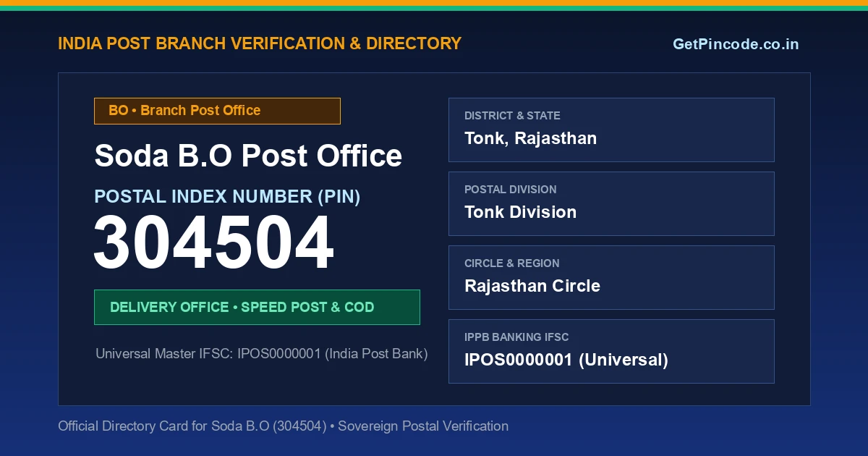Select the BO Branch Post Office badge
This screenshot has width=868, height=456.
[217, 111]
